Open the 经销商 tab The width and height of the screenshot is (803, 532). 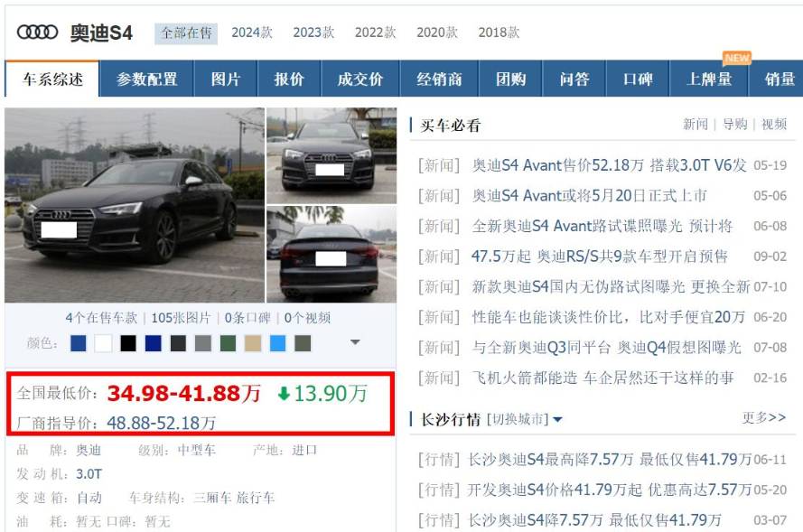click(439, 79)
